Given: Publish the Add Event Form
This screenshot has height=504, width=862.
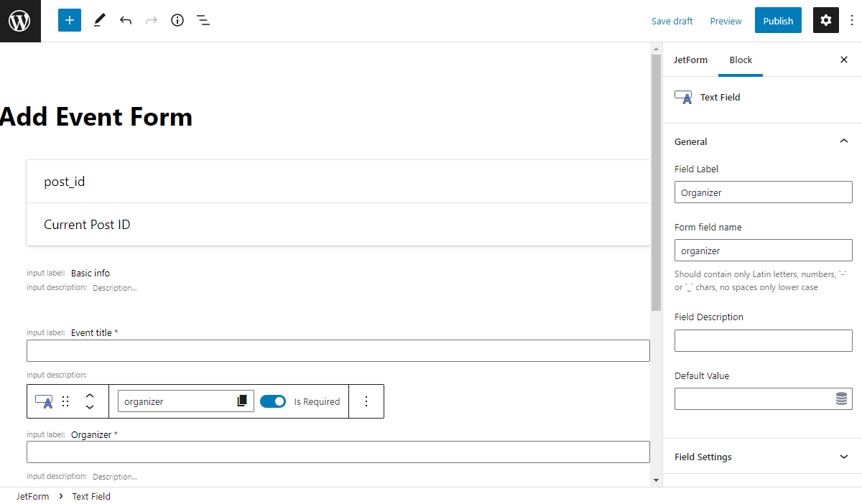Looking at the screenshot, I should click(778, 20).
